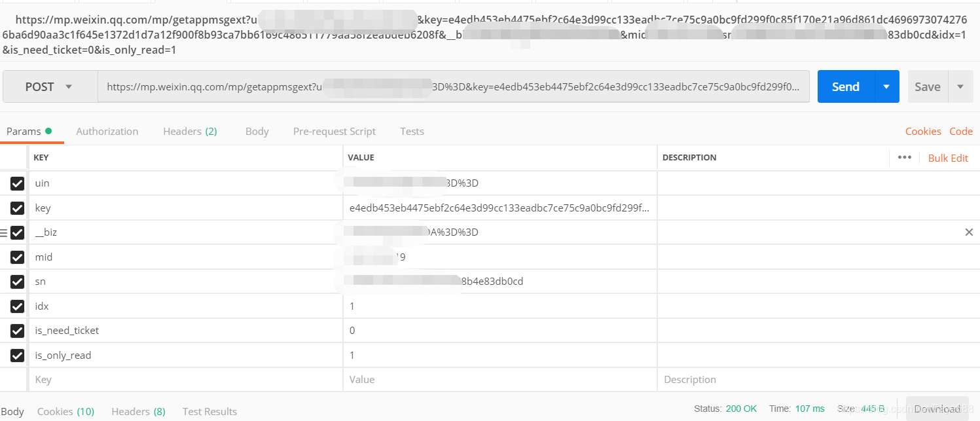The width and height of the screenshot is (980, 421).
Task: Open the response Cookies (10) tab
Action: pos(65,411)
